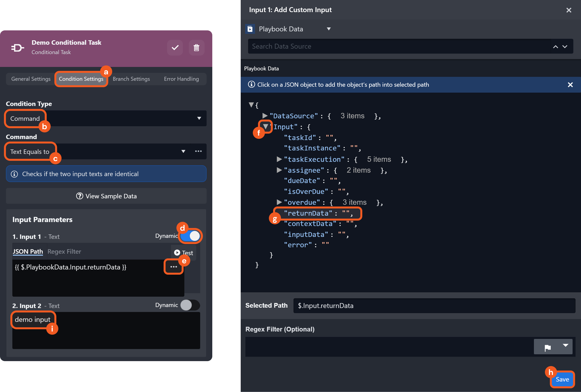
Task: Click the three-dots icon beside Command dropdown
Action: 198,151
